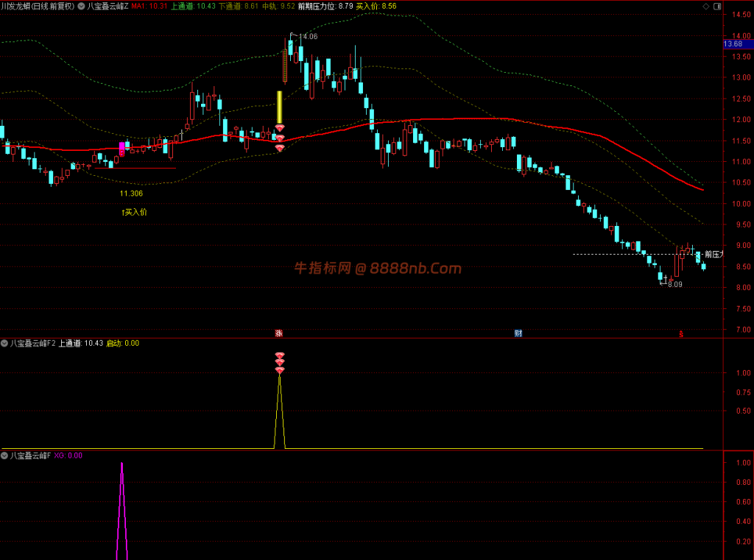Click the diamond signal icon below the yellow bar
This screenshot has height=560, width=754.
279,128
